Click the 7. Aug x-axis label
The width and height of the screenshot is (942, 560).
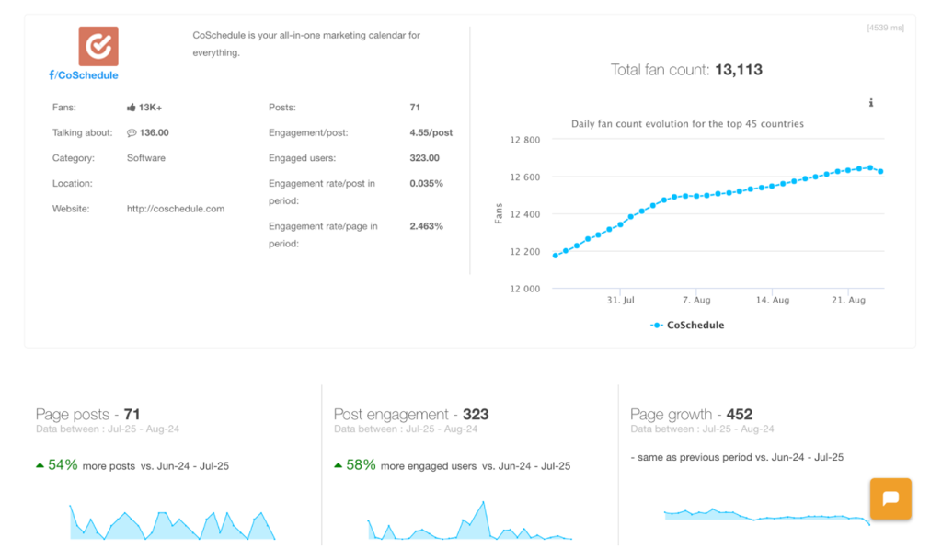tap(696, 300)
